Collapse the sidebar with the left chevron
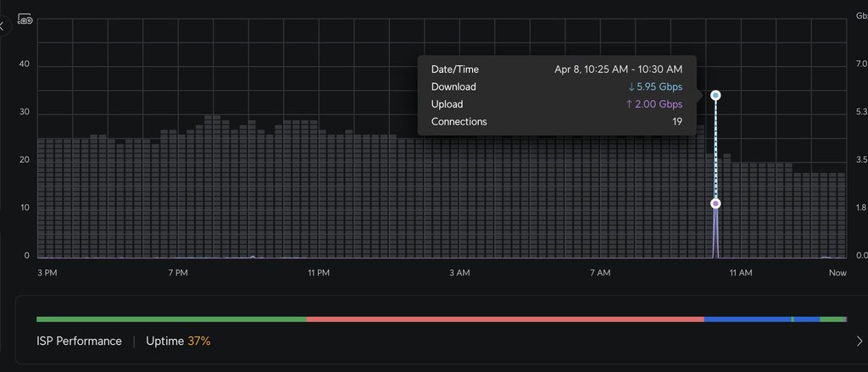This screenshot has width=868, height=372. (3, 26)
